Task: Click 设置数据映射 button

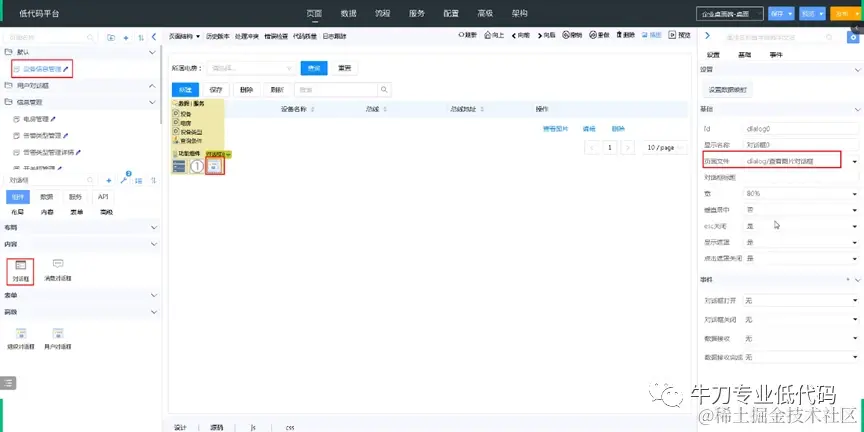Action: point(727,90)
